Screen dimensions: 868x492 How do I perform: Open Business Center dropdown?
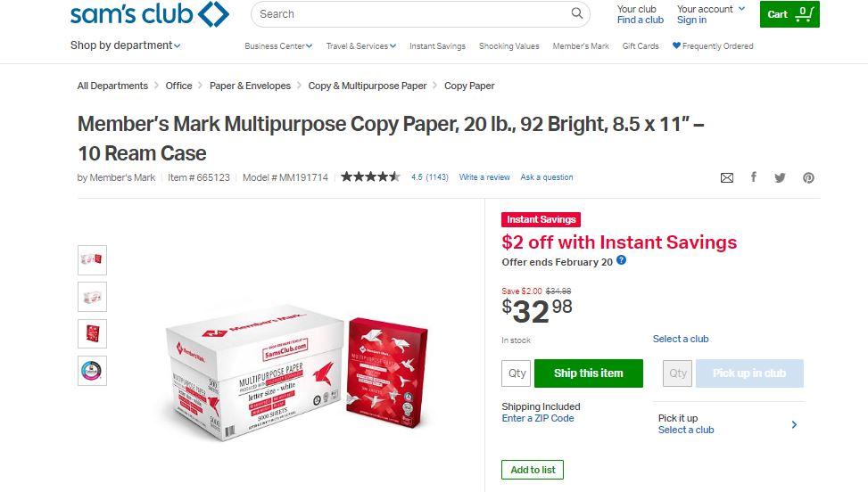[x=278, y=45]
